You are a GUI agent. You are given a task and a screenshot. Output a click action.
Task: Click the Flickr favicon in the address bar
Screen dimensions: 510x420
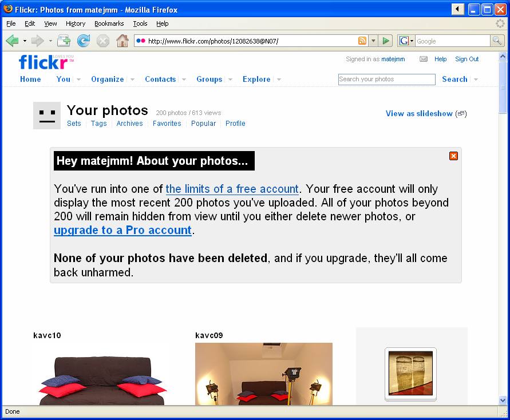pos(140,41)
